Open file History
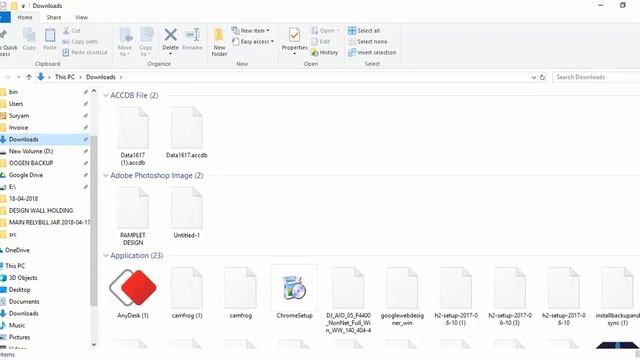Image resolution: width=640 pixels, height=360 pixels. click(x=324, y=52)
